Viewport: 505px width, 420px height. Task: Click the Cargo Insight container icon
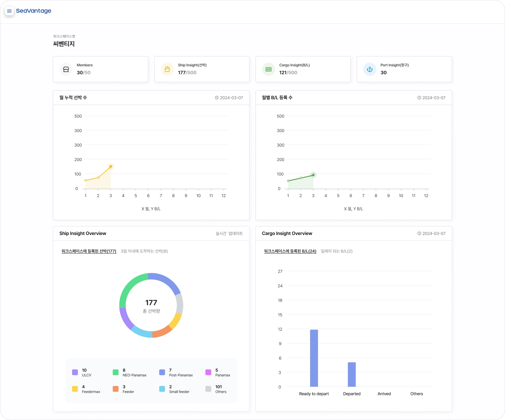269,69
